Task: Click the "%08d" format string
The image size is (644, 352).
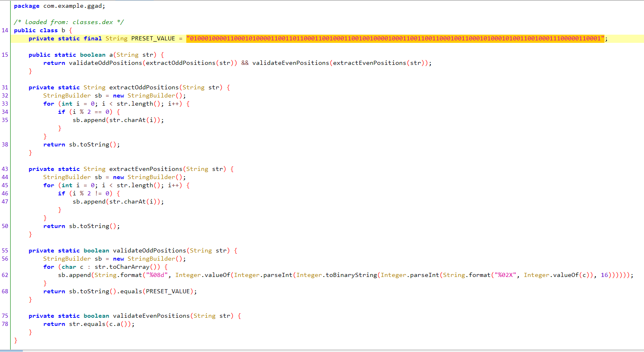Action: point(157,275)
